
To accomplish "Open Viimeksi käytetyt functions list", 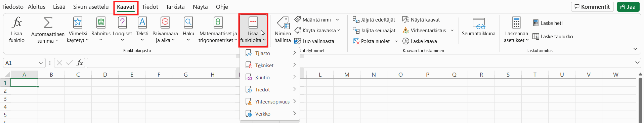I will 78,30.
